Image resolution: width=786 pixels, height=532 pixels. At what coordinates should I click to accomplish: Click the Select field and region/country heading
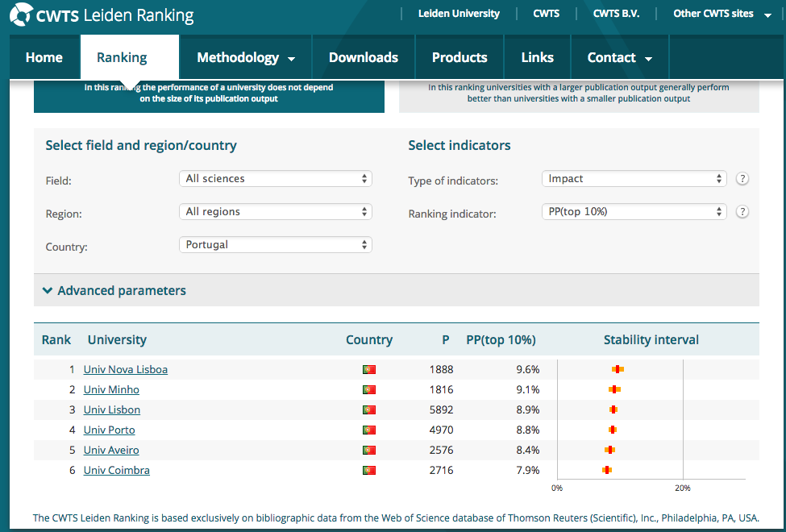pos(141,145)
